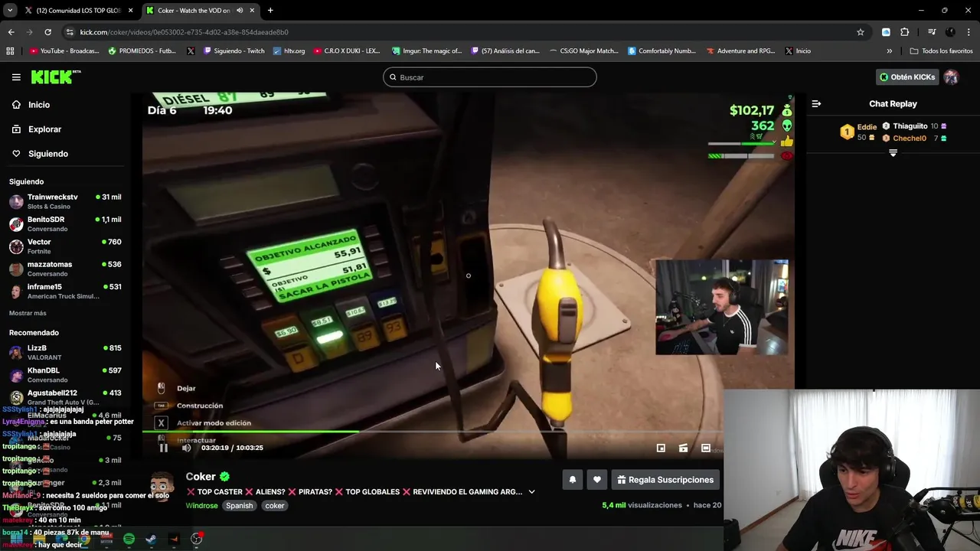980x551 pixels.
Task: Open the Siguiendo - Twitch bookmark
Action: click(x=234, y=51)
